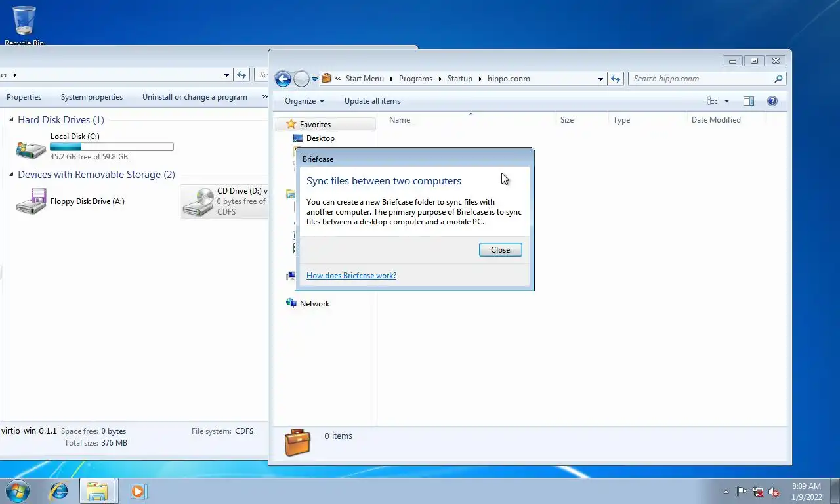Click the greyed Forward navigation button
840x504 pixels.
(301, 79)
